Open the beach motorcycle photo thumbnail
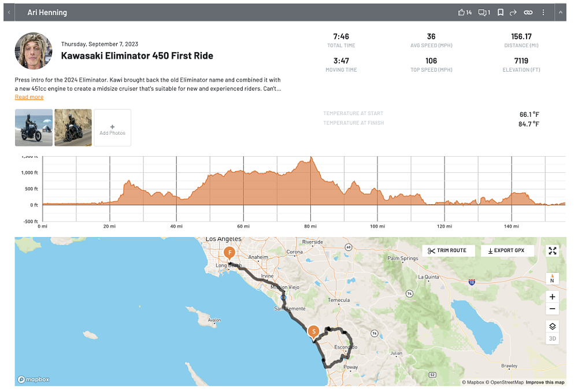The height and width of the screenshot is (392, 578). coord(34,128)
